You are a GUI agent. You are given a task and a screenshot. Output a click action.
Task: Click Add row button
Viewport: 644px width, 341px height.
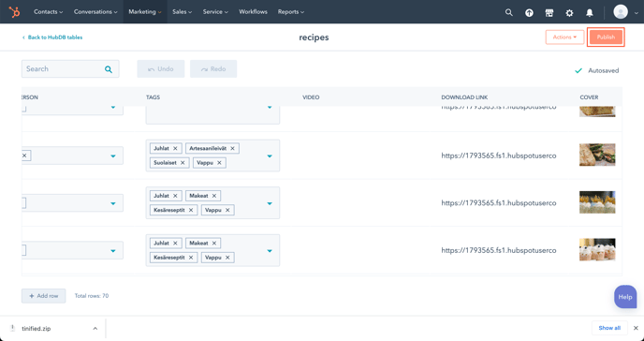pos(44,296)
